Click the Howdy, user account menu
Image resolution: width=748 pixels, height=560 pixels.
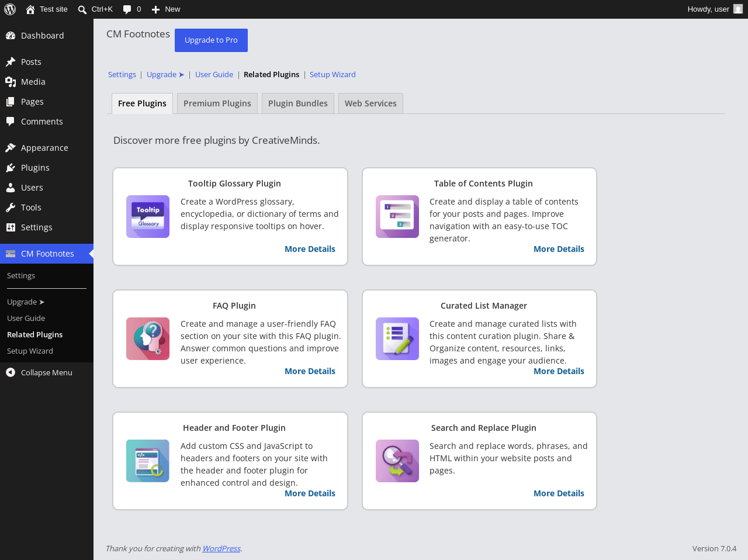[715, 9]
